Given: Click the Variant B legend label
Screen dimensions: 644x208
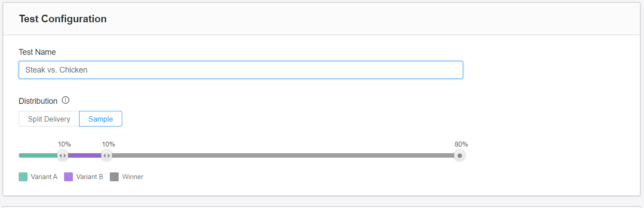Looking at the screenshot, I should point(89,177).
